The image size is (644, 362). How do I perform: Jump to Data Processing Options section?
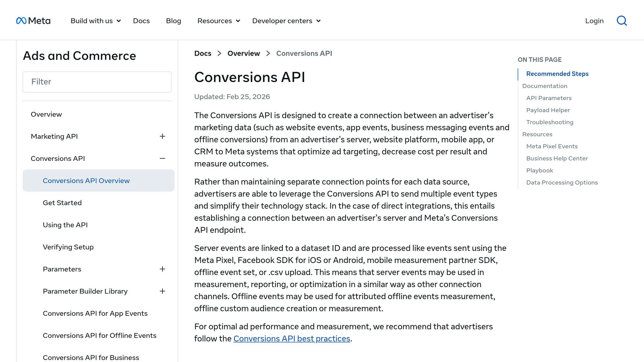click(562, 183)
